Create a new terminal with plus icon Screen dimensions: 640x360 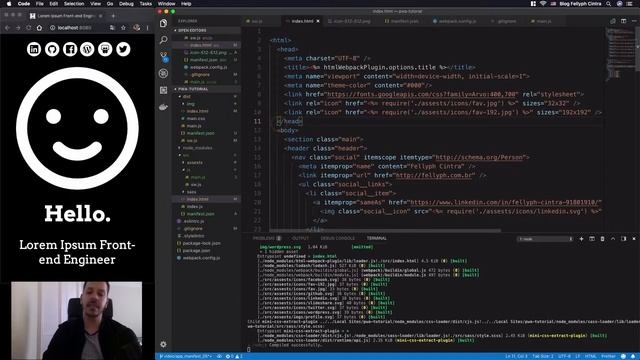tap(581, 239)
